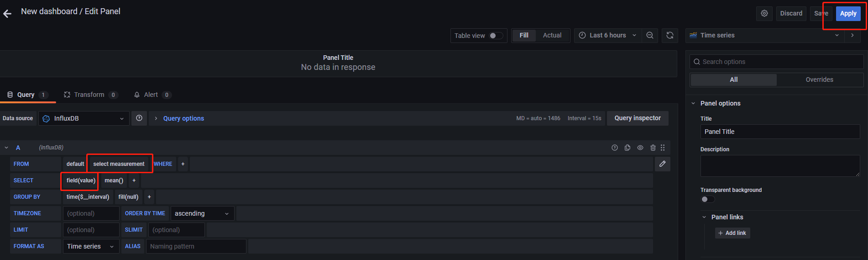The height and width of the screenshot is (260, 868).
Task: Click the back arrow to leave Edit Panel
Action: (x=7, y=14)
